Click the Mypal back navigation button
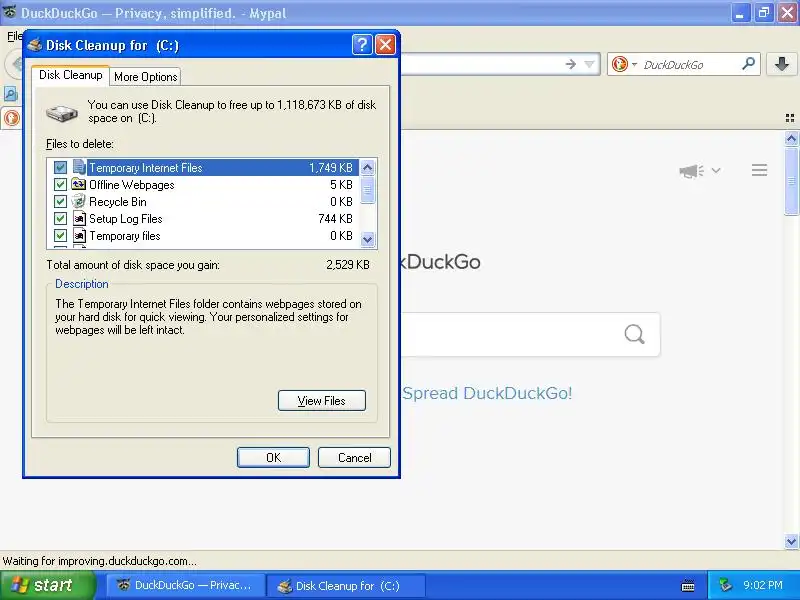 tap(14, 64)
